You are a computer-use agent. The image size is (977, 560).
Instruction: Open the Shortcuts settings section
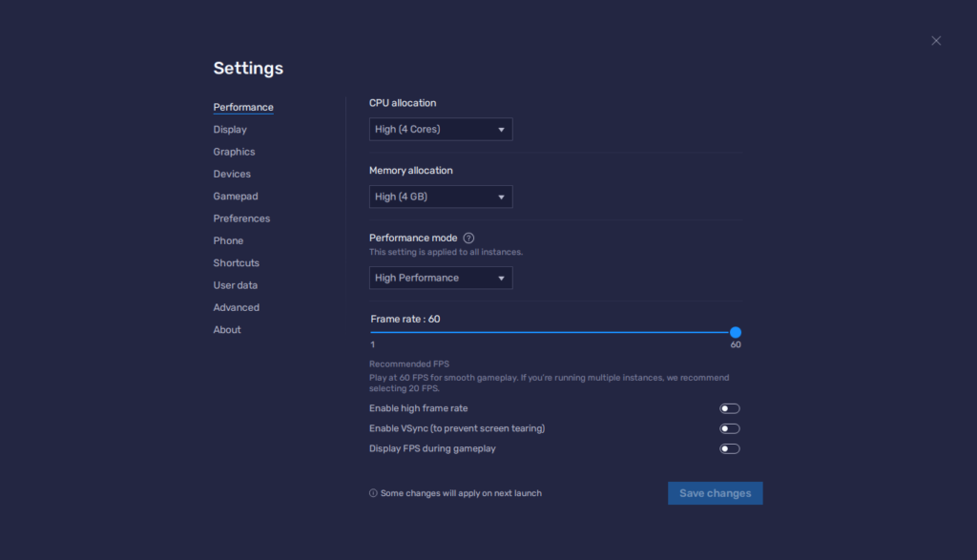click(x=236, y=262)
